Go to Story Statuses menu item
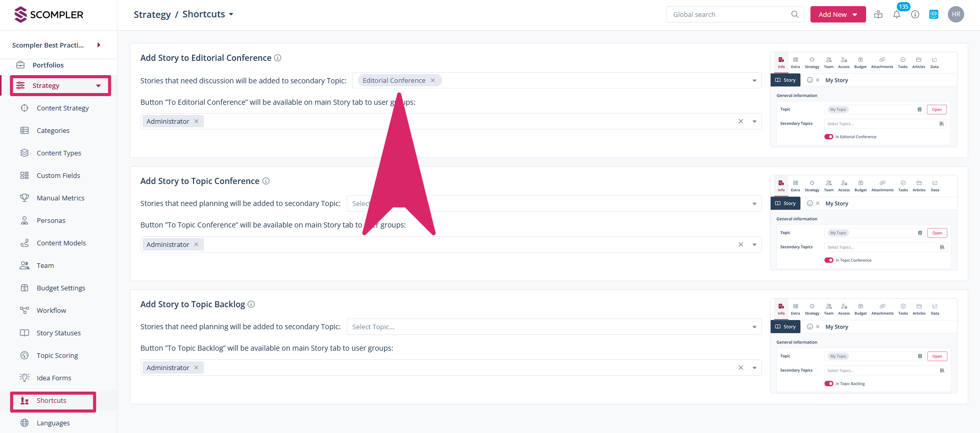This screenshot has height=433, width=980. point(58,333)
